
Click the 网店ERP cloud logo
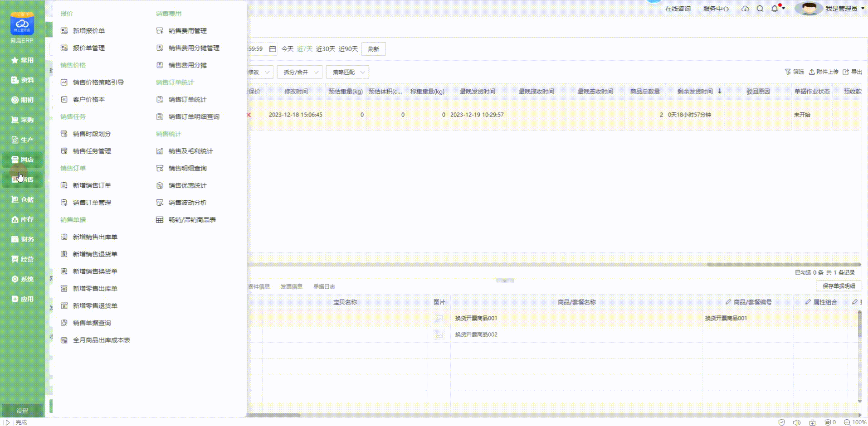(22, 24)
